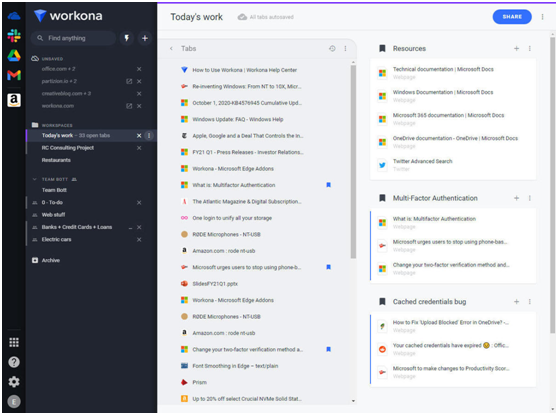Open the Team Bott workspace
The height and width of the screenshot is (415, 558).
point(54,190)
